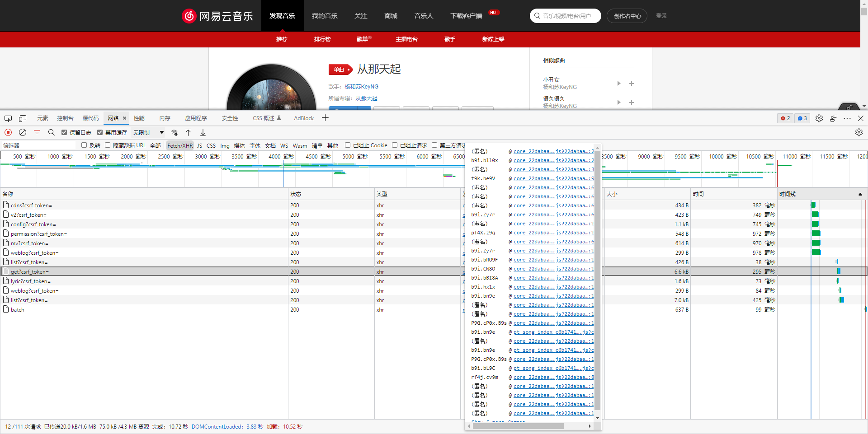Viewport: 868px width, 434px height.
Task: Add a new DevTools tab with plus icon
Action: pyautogui.click(x=325, y=118)
